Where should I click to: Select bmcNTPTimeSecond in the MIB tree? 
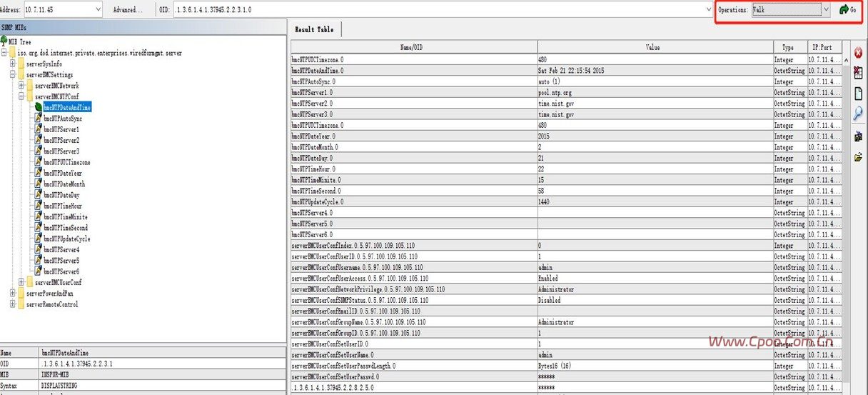(66, 228)
